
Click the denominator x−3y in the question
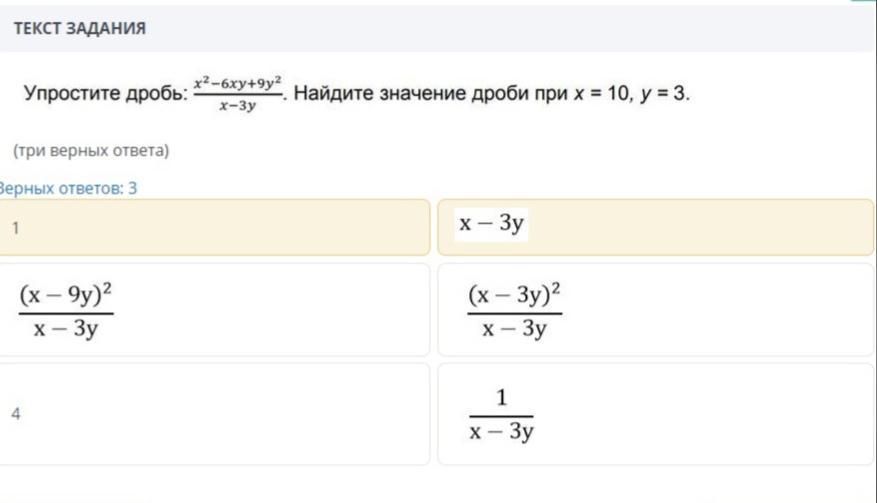(x=237, y=106)
